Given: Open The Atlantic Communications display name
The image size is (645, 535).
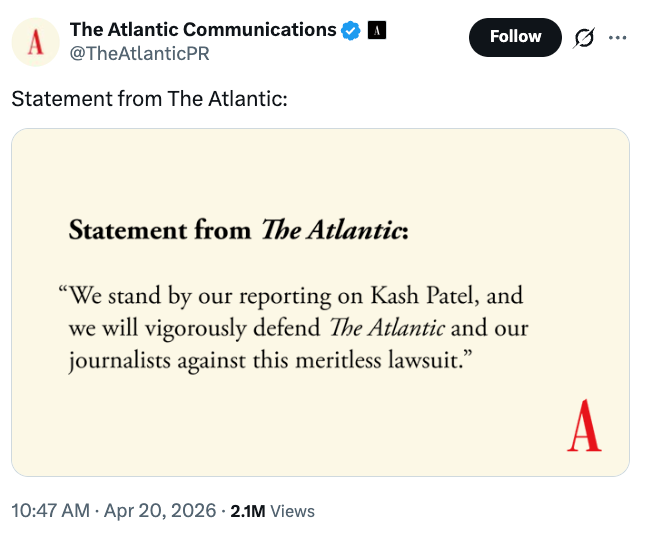Looking at the screenshot, I should pos(202,30).
